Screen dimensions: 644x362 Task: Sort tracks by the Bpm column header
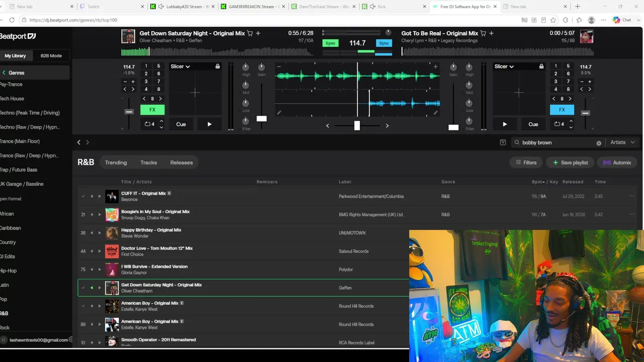click(x=537, y=182)
